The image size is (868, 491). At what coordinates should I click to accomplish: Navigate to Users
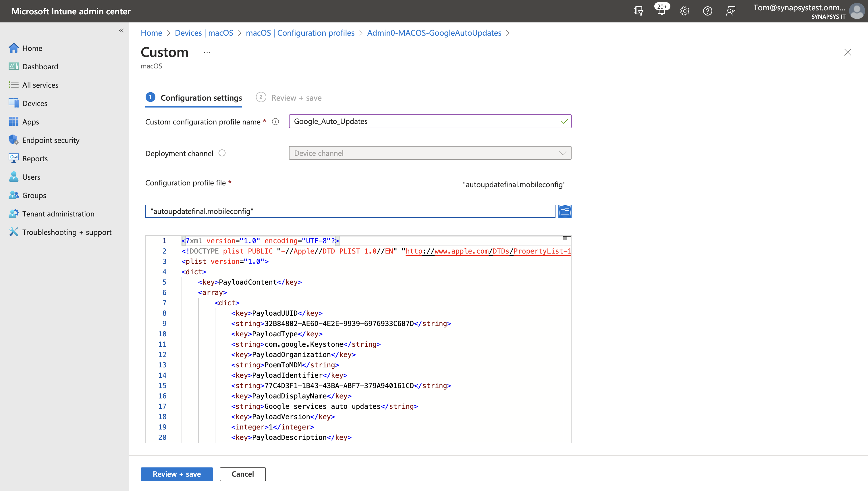click(31, 177)
